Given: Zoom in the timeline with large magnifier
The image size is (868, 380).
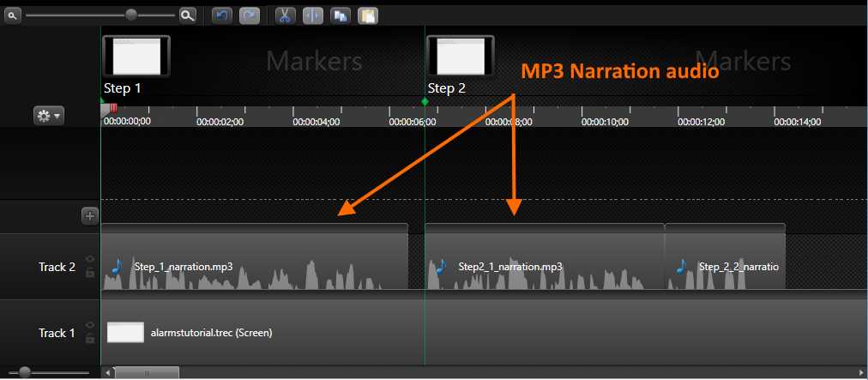Looking at the screenshot, I should 188,16.
